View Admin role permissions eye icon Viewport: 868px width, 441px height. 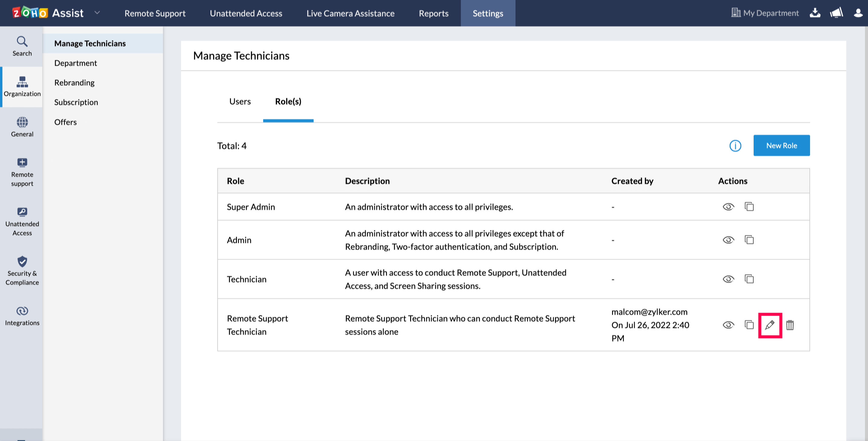point(728,240)
